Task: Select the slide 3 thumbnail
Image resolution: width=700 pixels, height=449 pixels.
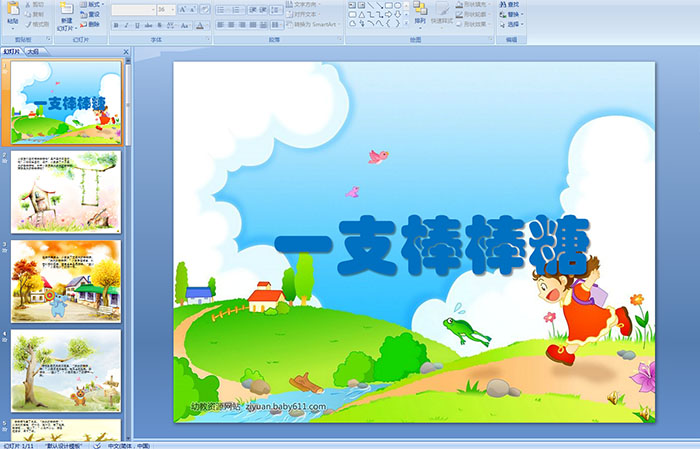Action: tap(66, 281)
